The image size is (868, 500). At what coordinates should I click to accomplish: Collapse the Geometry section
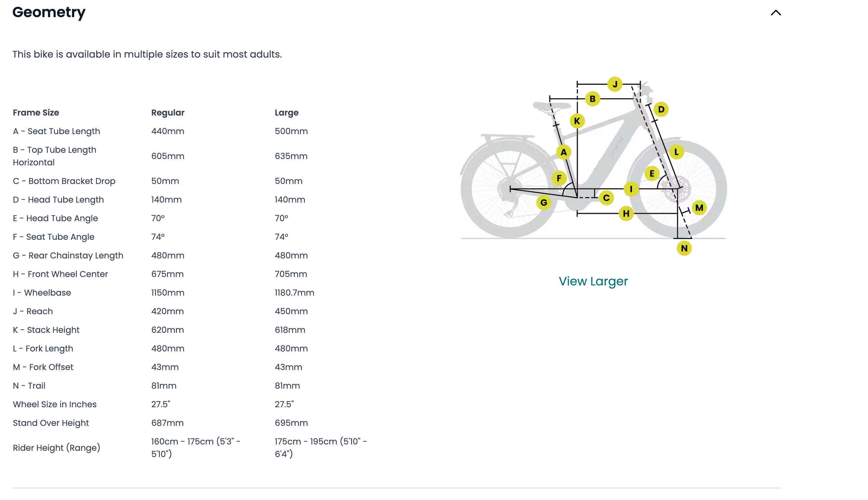(x=776, y=12)
